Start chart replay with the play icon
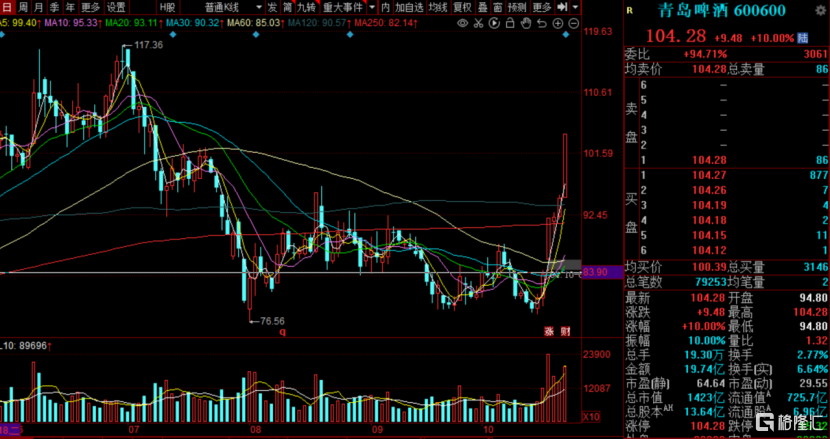 494,23
